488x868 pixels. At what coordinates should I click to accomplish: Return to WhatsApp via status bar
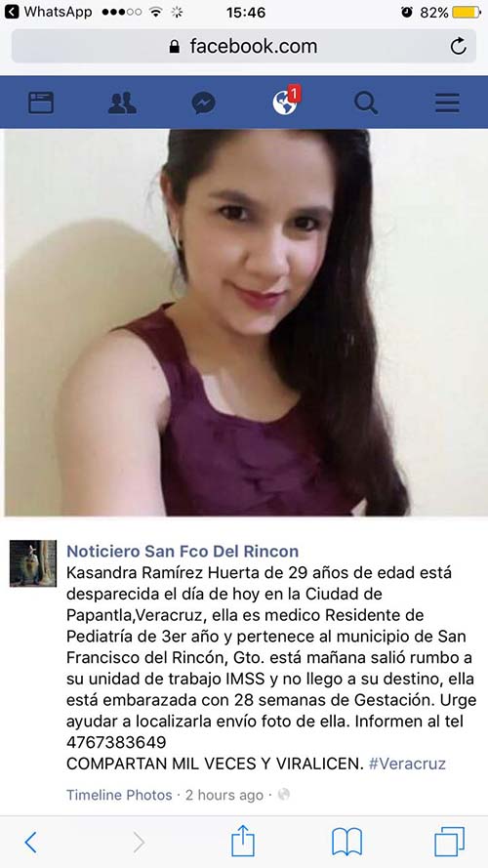[48, 12]
